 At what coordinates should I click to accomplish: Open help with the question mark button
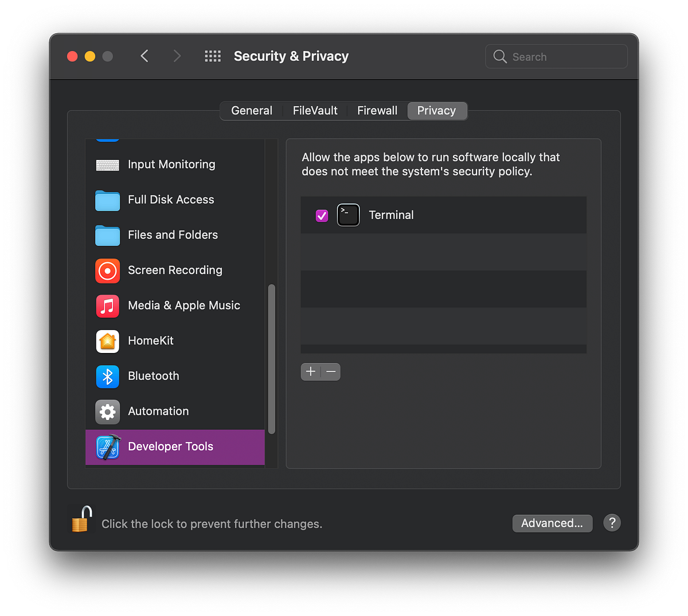click(x=612, y=523)
